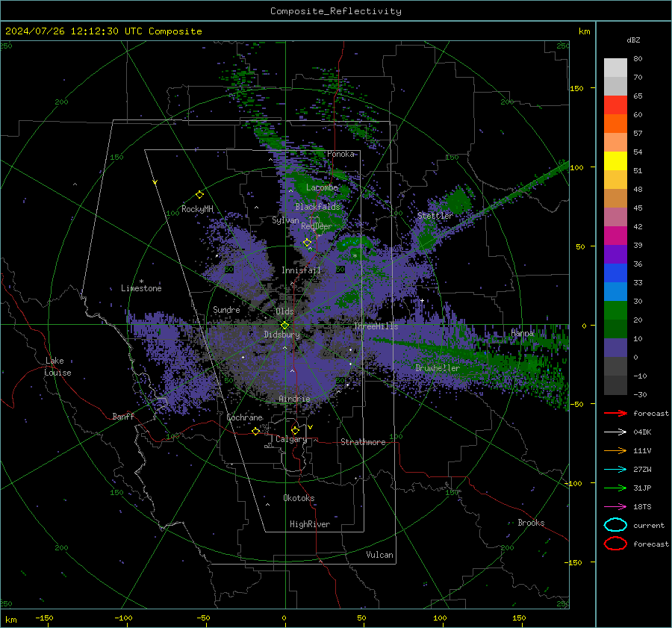The width and height of the screenshot is (672, 628).
Task: Click the ThreeHills city label
Action: pos(376,326)
